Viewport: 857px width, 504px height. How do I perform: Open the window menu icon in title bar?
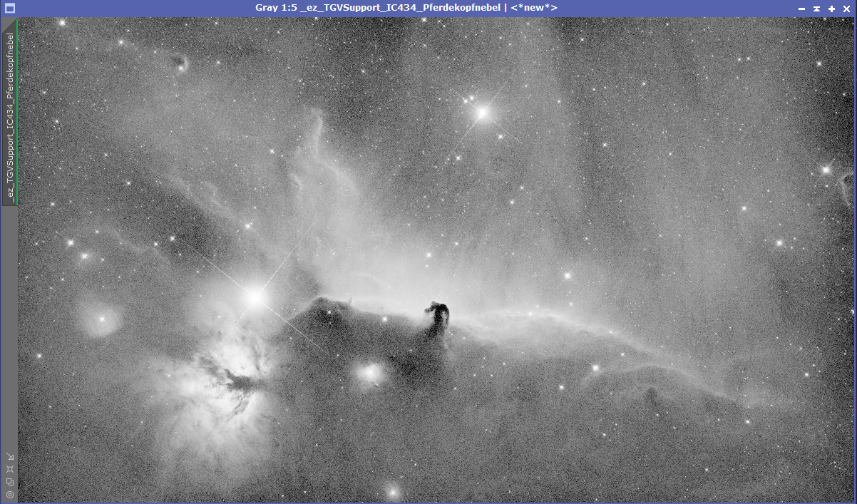[x=9, y=8]
